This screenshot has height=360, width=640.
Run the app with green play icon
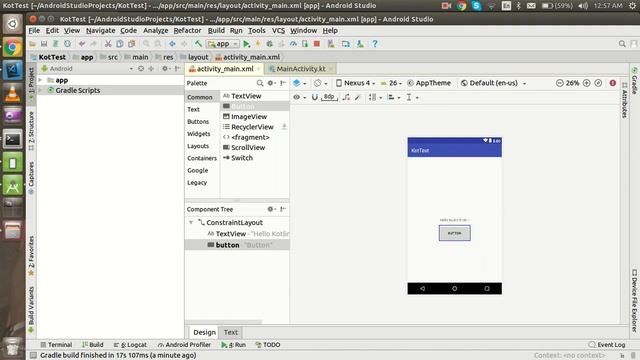tap(247, 44)
